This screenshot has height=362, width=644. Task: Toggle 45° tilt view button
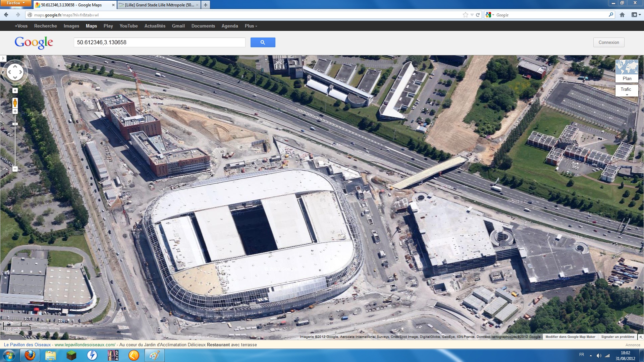click(x=15, y=90)
